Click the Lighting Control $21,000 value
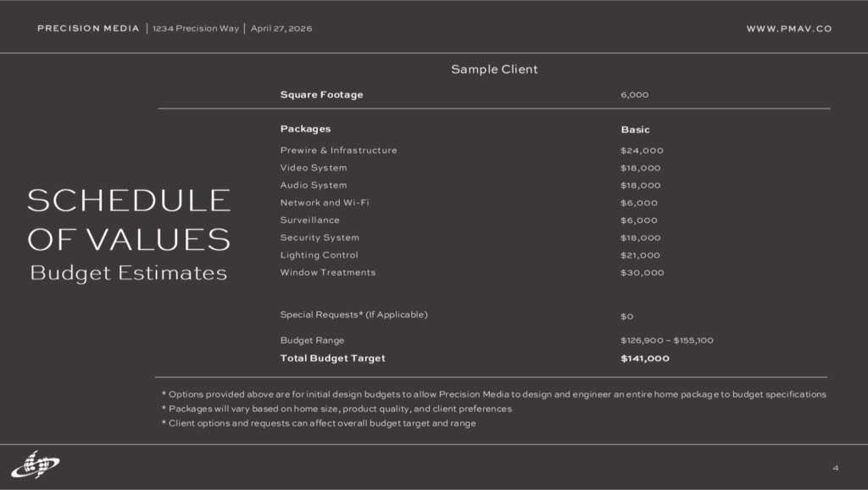This screenshot has height=490, width=868. 640,255
